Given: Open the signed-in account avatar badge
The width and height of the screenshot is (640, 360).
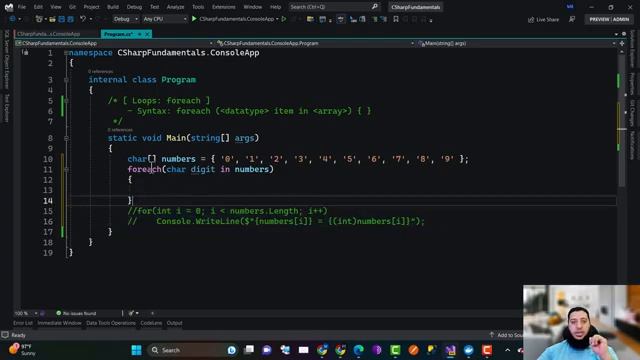Looking at the screenshot, I should (570, 7).
